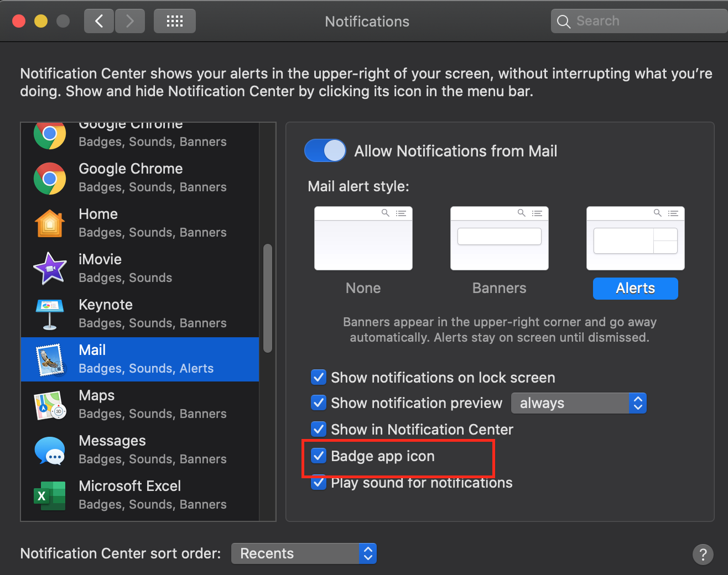The height and width of the screenshot is (575, 728).
Task: Click the 'Badges, Sounds, Alerts' subtitle
Action: coord(146,368)
